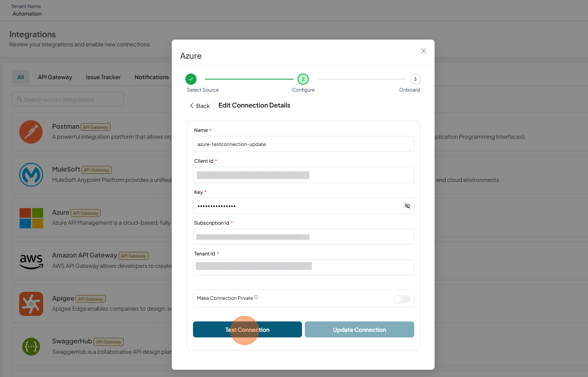Click the AWS logo icon
588x377 pixels.
click(31, 261)
